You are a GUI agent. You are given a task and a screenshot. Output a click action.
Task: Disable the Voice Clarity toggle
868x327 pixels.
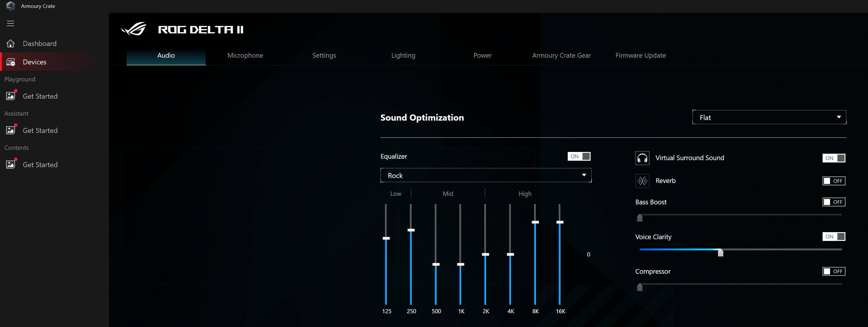[x=833, y=237]
